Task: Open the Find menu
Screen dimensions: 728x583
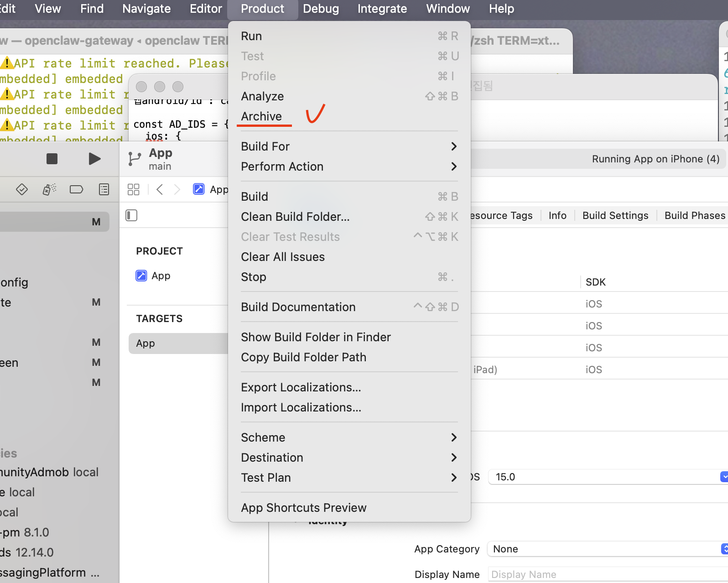Action: coord(92,9)
